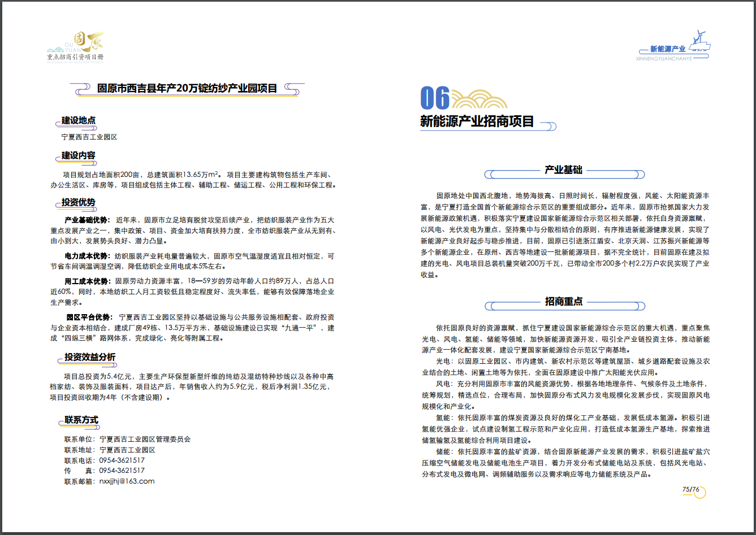Click the scroll ornament left of the 纺纱产业园 title

click(x=82, y=89)
